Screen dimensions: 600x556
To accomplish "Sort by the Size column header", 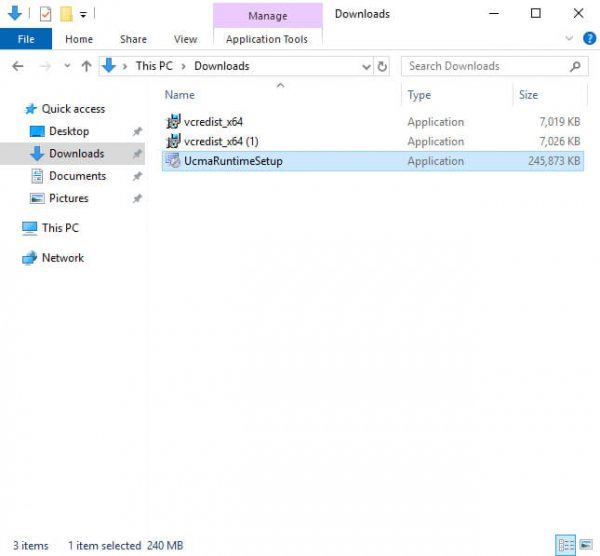I will pyautogui.click(x=528, y=95).
